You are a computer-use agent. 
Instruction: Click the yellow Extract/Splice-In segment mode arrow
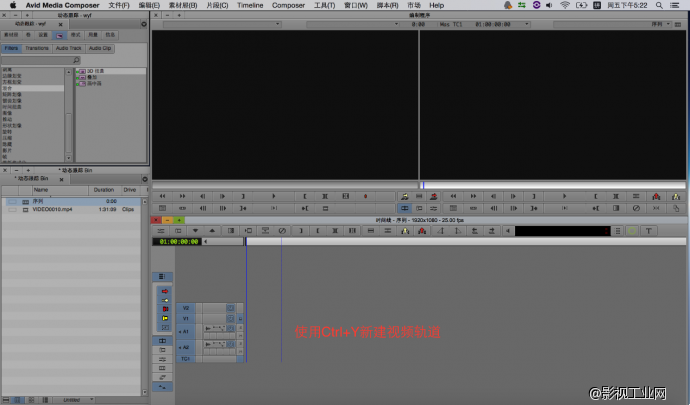click(x=165, y=300)
